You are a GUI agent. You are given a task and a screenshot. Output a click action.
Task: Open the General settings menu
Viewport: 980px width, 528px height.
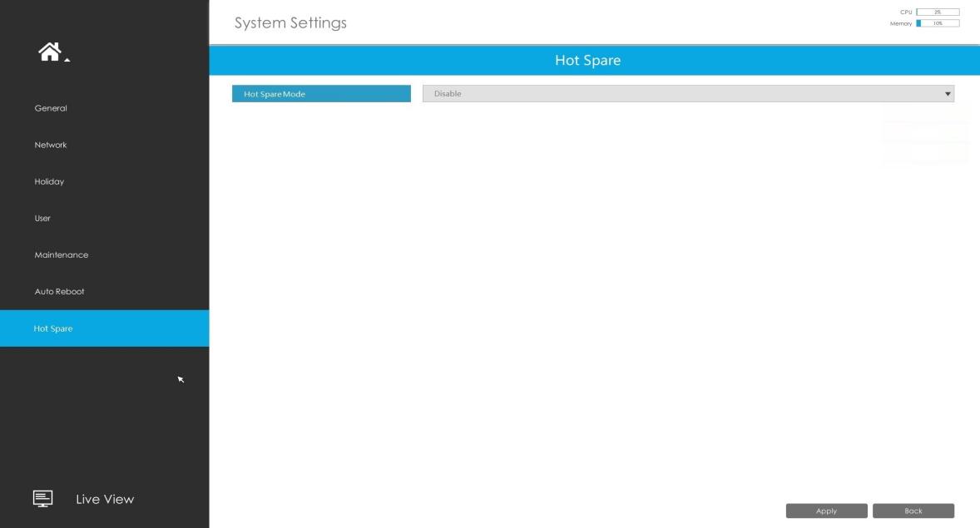point(51,108)
